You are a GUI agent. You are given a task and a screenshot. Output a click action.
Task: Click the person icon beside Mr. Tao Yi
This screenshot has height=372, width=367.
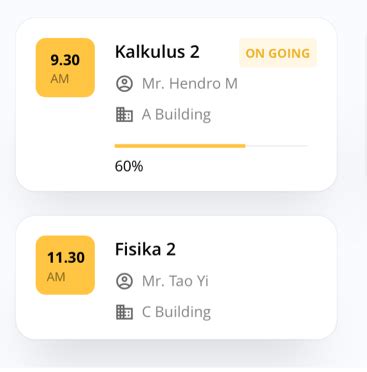[x=124, y=281]
